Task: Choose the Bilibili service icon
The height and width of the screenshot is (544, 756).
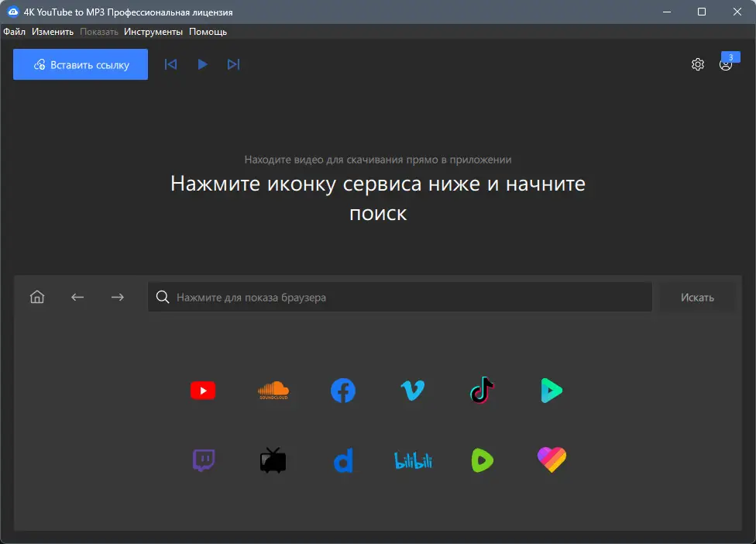Action: pos(412,460)
